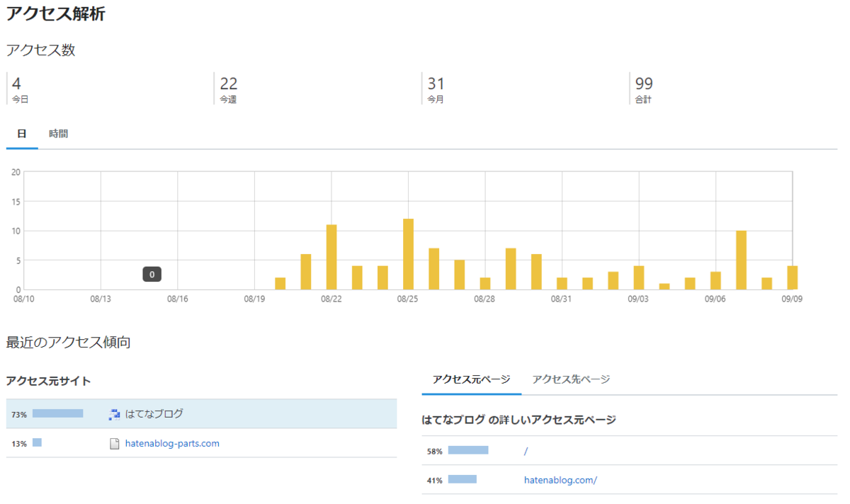Screen dimensions: 850x504
Task: Open the アクセス元ページ tab
Action: point(471,379)
